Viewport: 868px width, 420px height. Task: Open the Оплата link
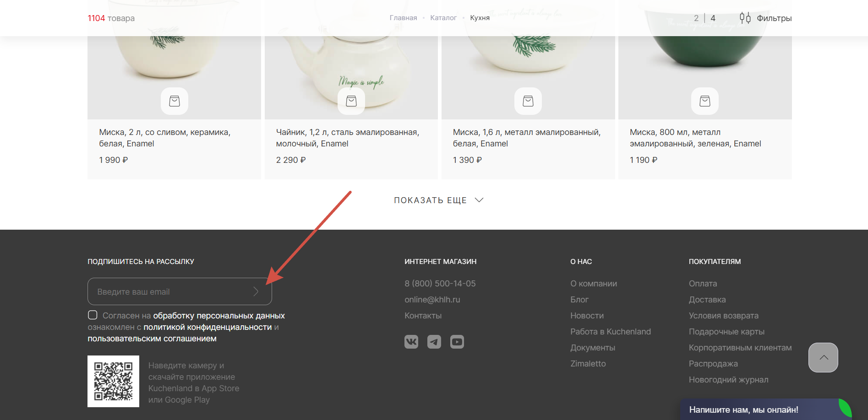coord(703,284)
